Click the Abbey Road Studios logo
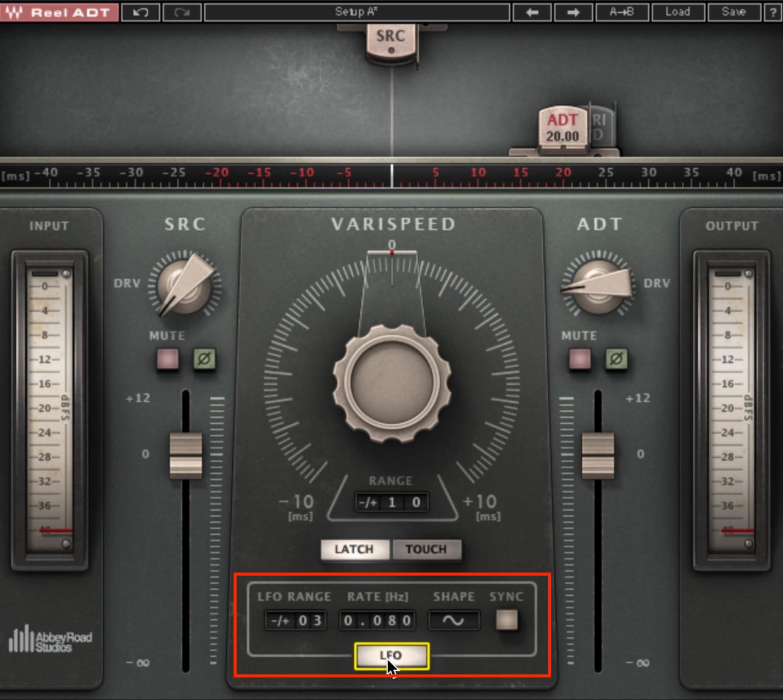The image size is (783, 700). pos(50,639)
